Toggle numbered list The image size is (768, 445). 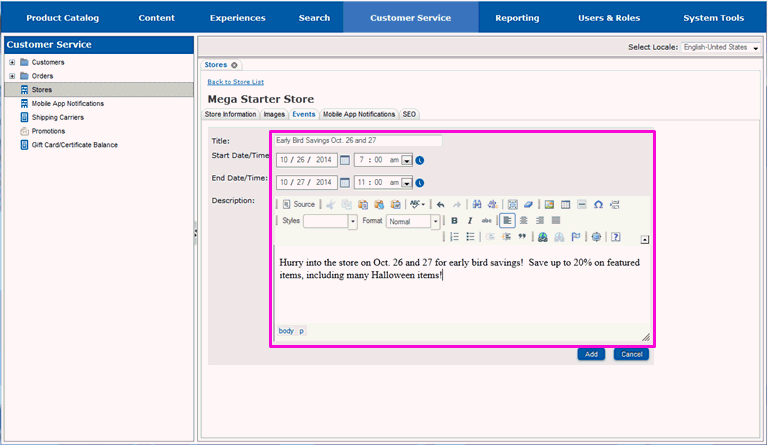pyautogui.click(x=454, y=237)
